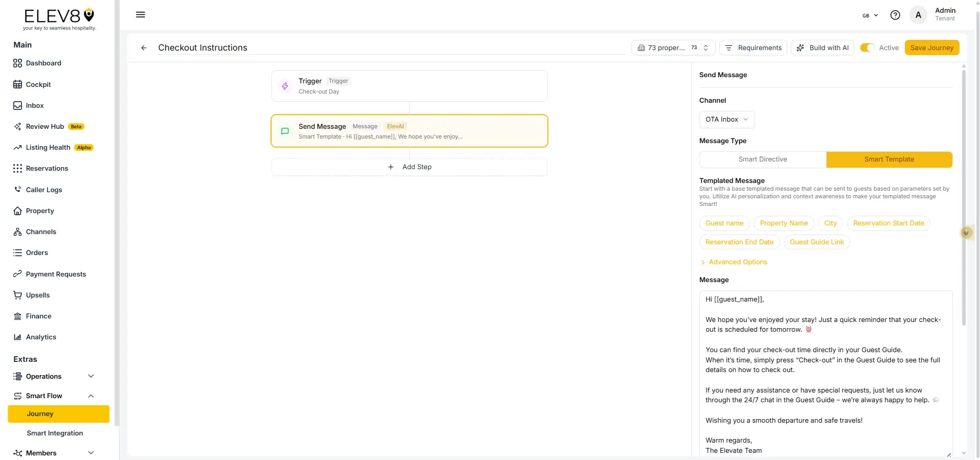The width and height of the screenshot is (980, 460).
Task: Toggle the Active journey switch
Action: pos(867,48)
